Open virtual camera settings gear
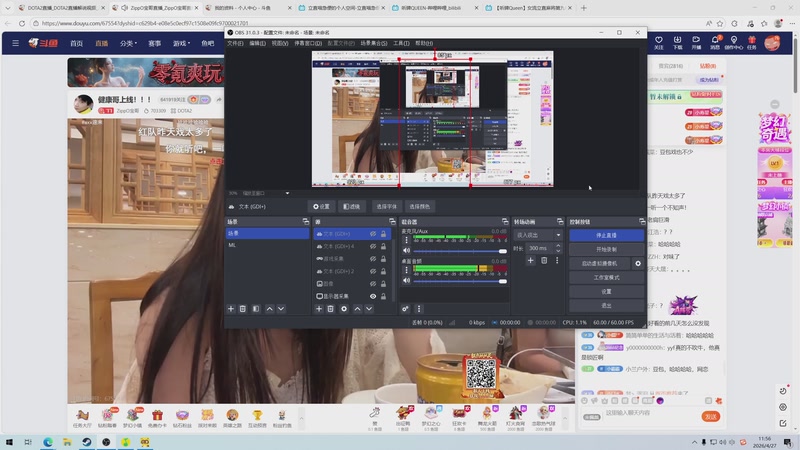800x450 pixels. (638, 263)
